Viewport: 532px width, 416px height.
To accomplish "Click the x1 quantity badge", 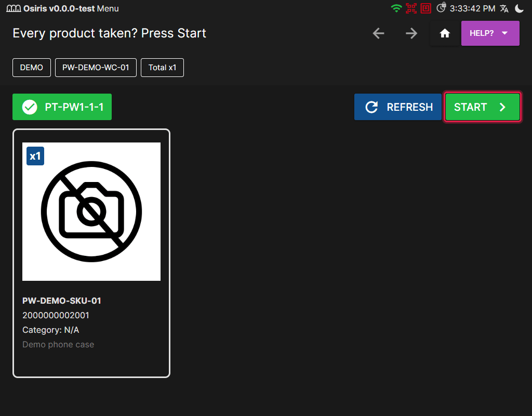I will coord(35,156).
